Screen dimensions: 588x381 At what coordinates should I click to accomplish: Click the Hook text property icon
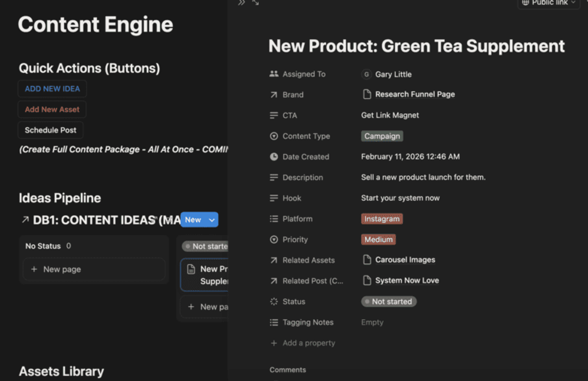[x=274, y=198]
